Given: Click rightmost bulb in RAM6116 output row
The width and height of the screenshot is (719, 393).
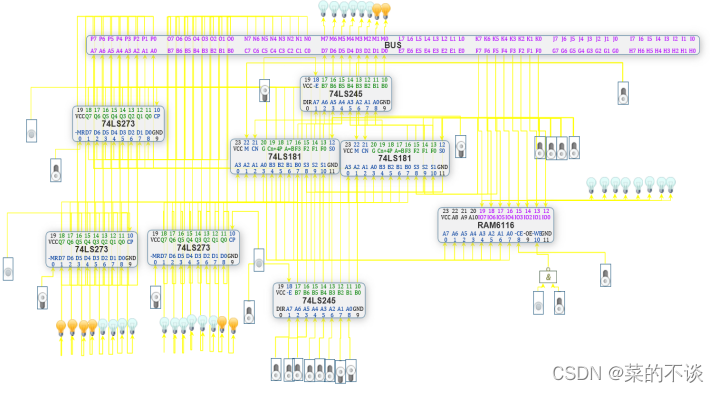Looking at the screenshot, I should 670,185.
